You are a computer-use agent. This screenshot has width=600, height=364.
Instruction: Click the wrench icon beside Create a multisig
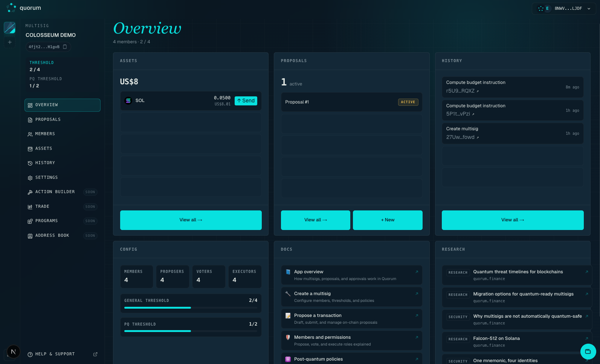288,294
